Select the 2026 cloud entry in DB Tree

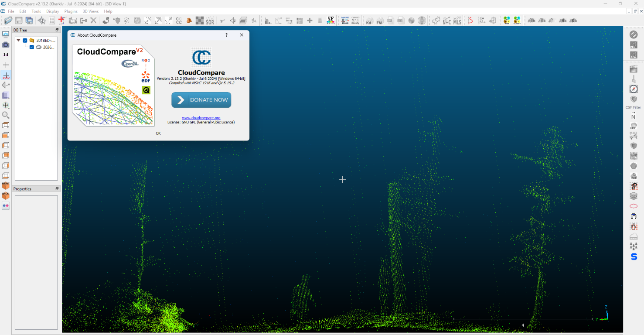(48, 47)
